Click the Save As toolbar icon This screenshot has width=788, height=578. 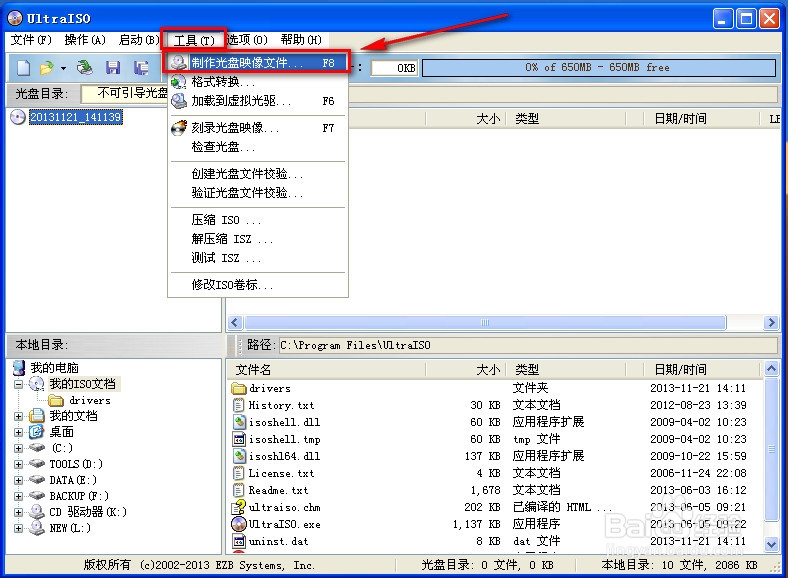pos(141,67)
